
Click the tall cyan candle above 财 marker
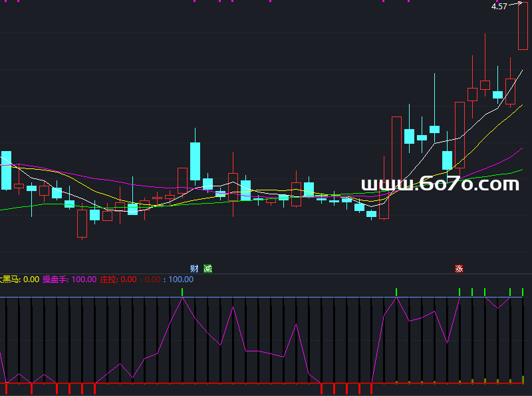[195, 161]
